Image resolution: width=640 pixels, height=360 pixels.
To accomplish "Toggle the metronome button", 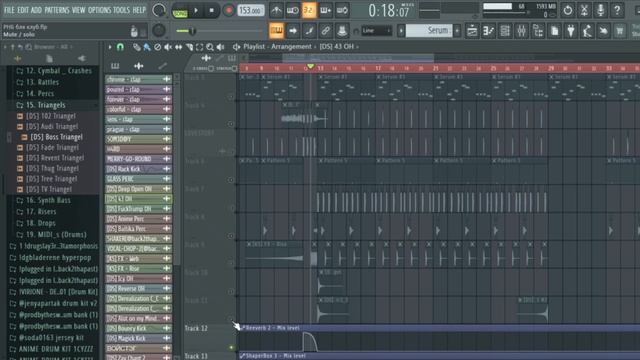I will 276,11.
